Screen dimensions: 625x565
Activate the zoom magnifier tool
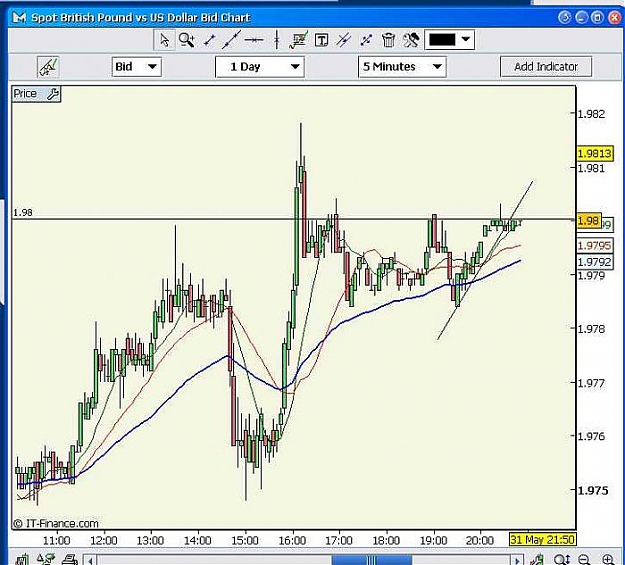186,40
